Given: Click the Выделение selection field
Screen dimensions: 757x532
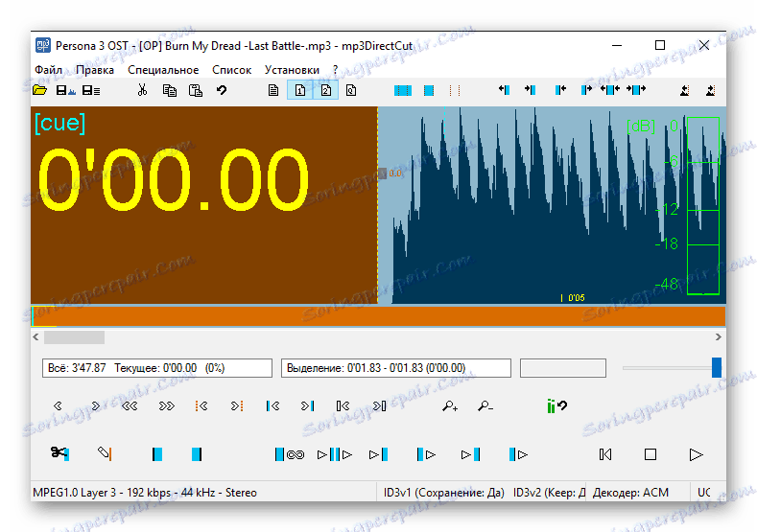Looking at the screenshot, I should coord(396,368).
